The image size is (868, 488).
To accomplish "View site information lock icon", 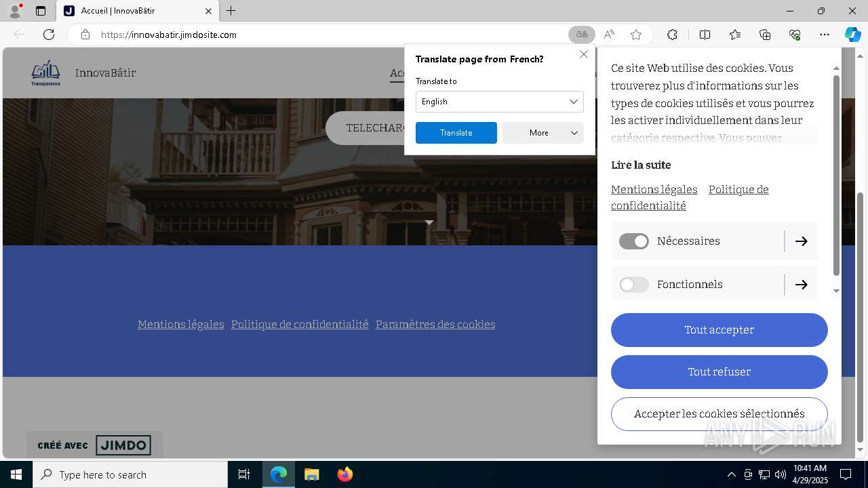I will coord(85,35).
